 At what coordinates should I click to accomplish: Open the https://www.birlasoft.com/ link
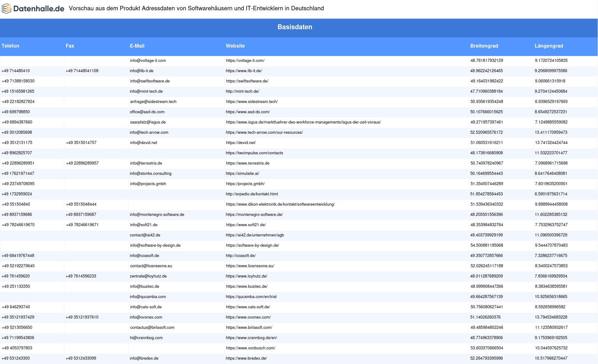tap(249, 328)
